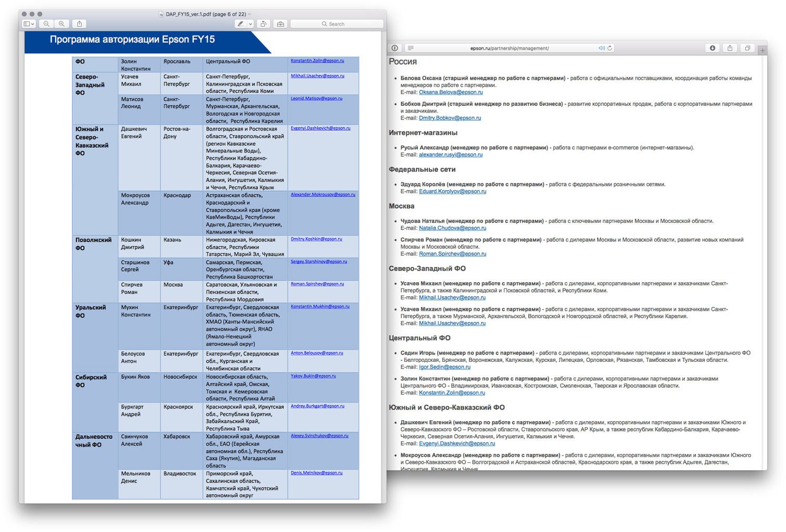786x532 pixels.
Task: Zoom out in the Preview PDF toolbar
Action: pos(47,24)
